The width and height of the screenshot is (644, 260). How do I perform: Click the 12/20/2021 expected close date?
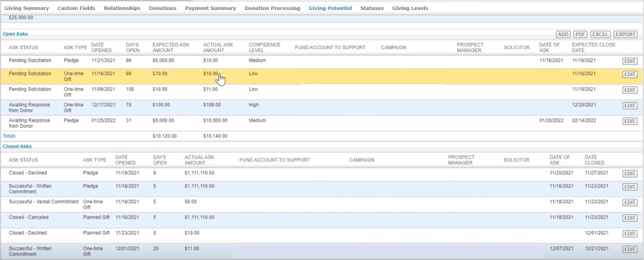point(584,105)
